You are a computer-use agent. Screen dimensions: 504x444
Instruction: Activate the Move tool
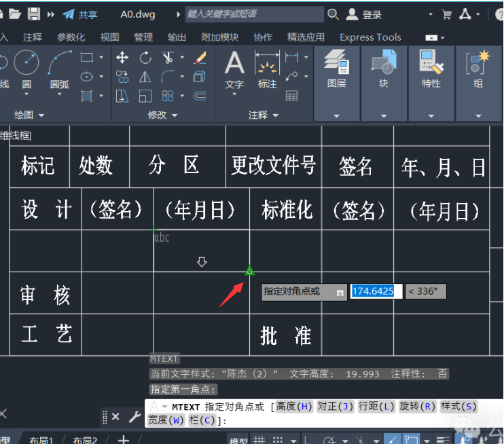tap(122, 58)
